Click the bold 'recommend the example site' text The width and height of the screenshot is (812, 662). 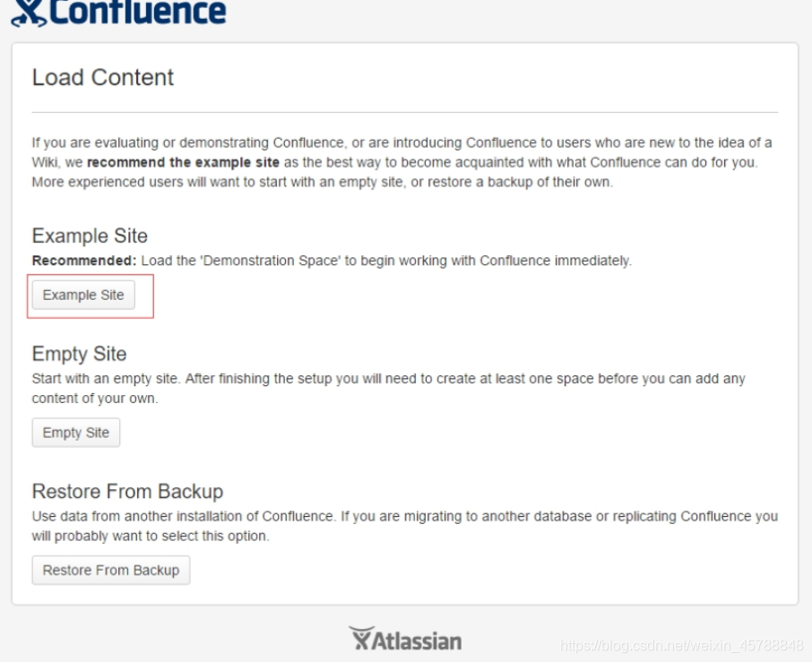(184, 162)
